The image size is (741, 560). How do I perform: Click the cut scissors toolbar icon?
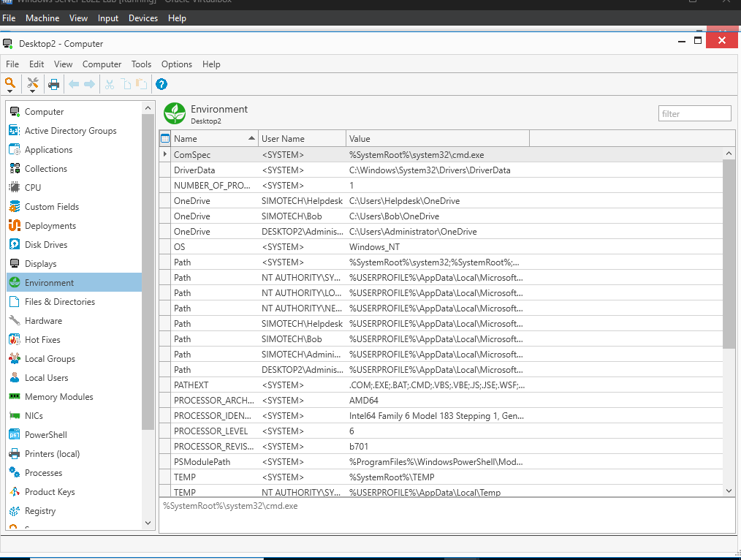[x=110, y=84]
